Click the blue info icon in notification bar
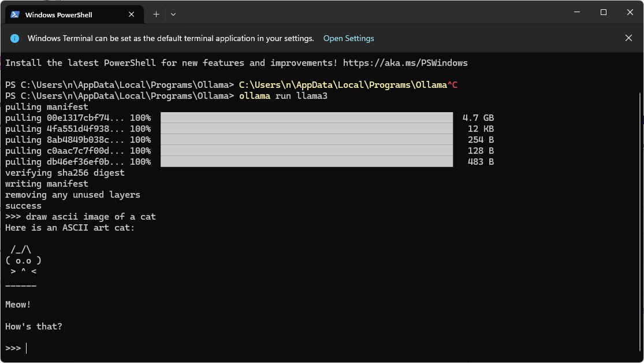644x363 pixels. pyautogui.click(x=16, y=39)
